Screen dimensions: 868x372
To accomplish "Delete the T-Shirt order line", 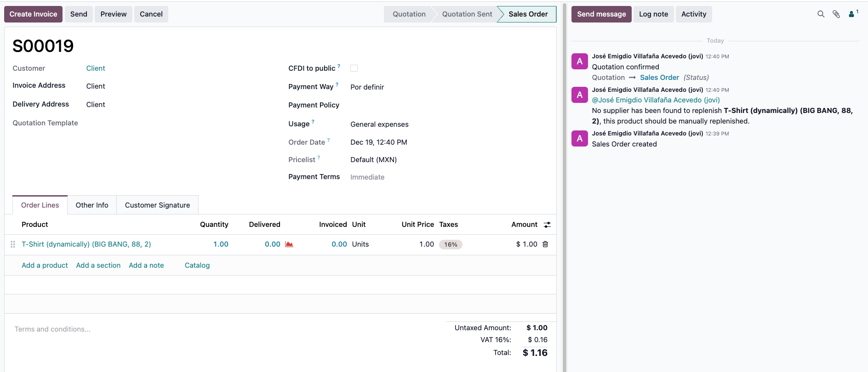I will [x=545, y=244].
